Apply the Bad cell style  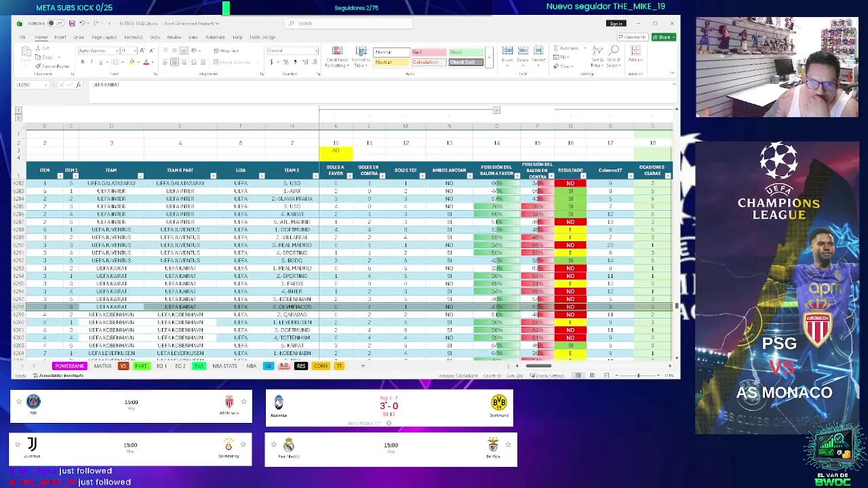(428, 52)
